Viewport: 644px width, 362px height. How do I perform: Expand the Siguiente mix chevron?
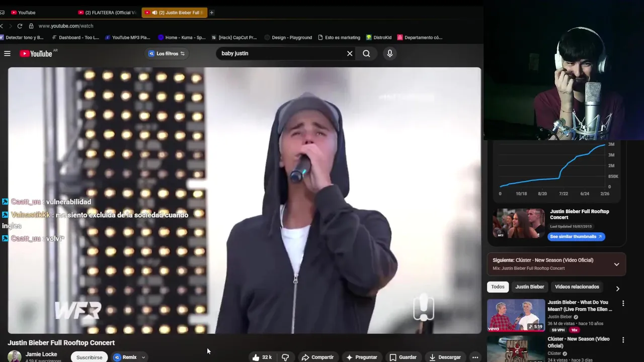616,264
